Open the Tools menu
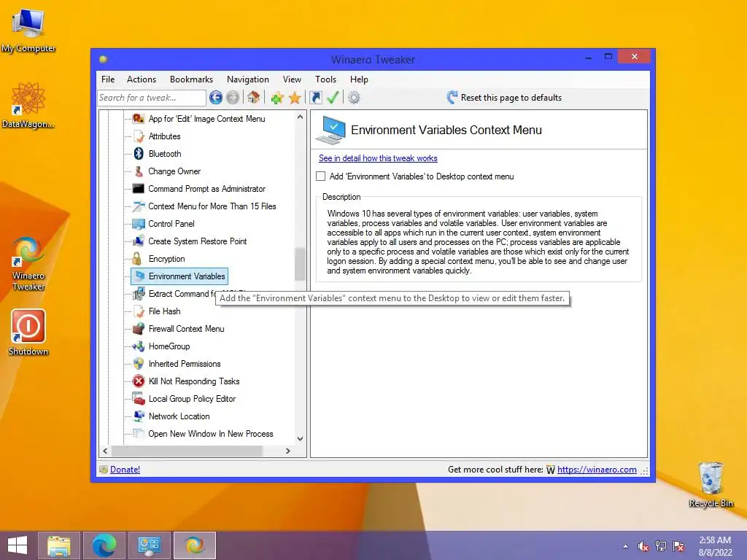 326,79
